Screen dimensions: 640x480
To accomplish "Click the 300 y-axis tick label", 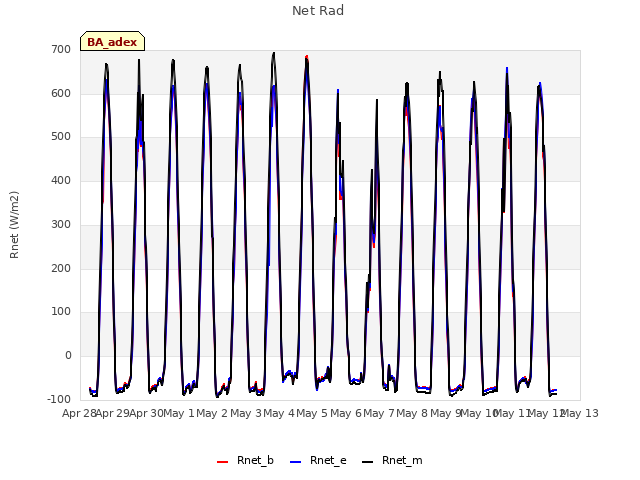I will click(61, 224).
